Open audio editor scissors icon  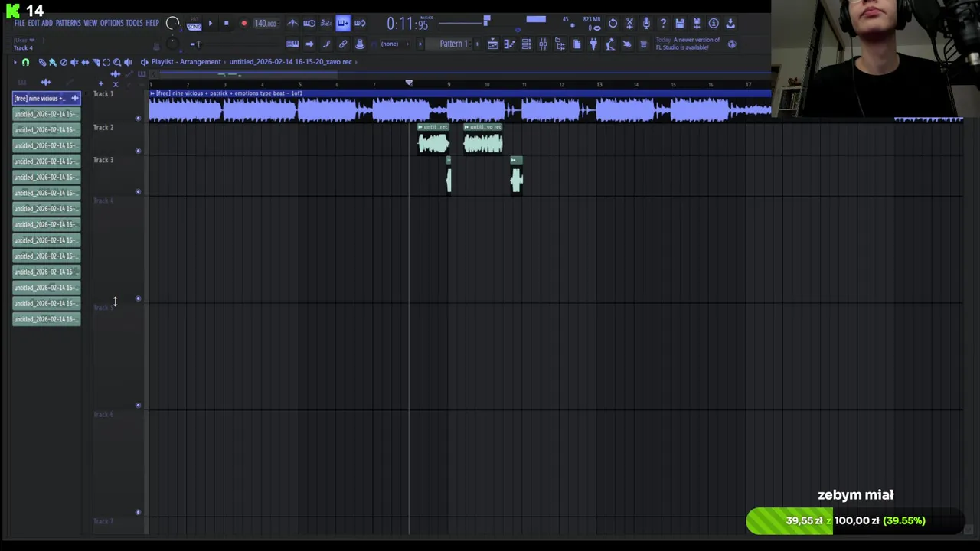pyautogui.click(x=629, y=23)
